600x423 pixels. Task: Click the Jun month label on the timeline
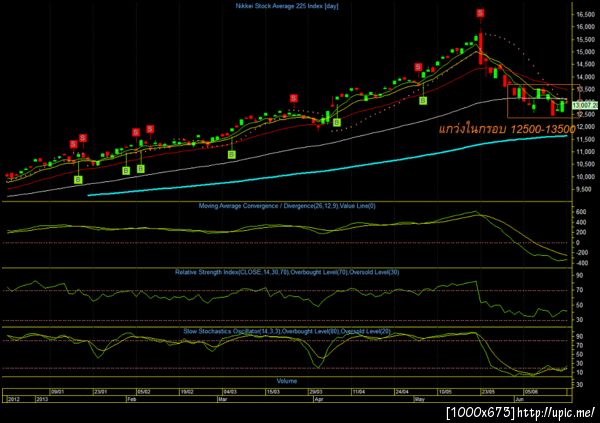point(519,399)
